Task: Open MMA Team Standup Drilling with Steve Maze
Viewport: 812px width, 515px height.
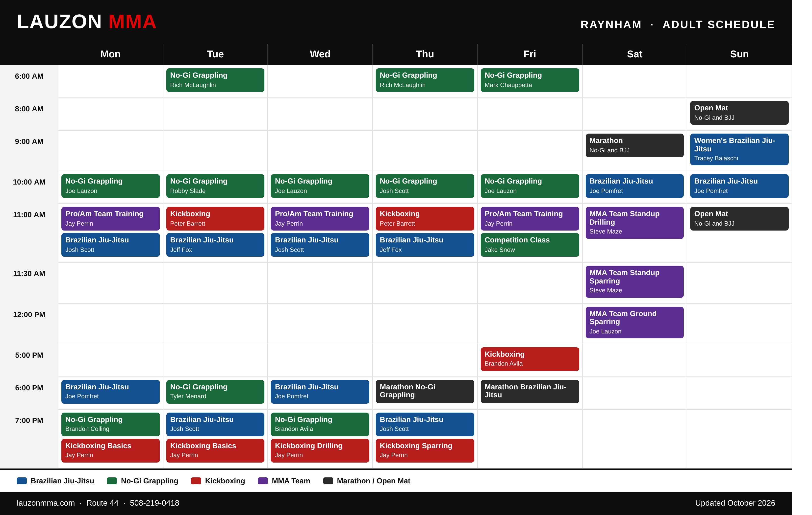Action: coord(635,223)
